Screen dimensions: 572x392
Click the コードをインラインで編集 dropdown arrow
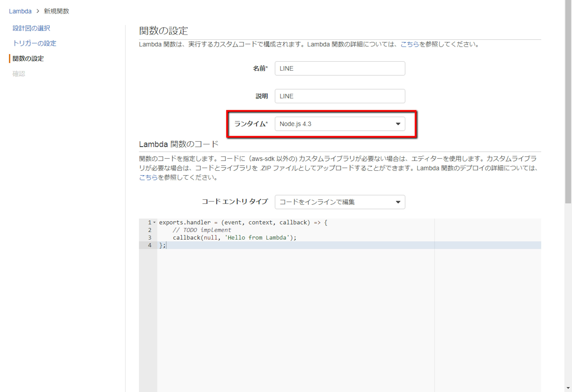398,202
